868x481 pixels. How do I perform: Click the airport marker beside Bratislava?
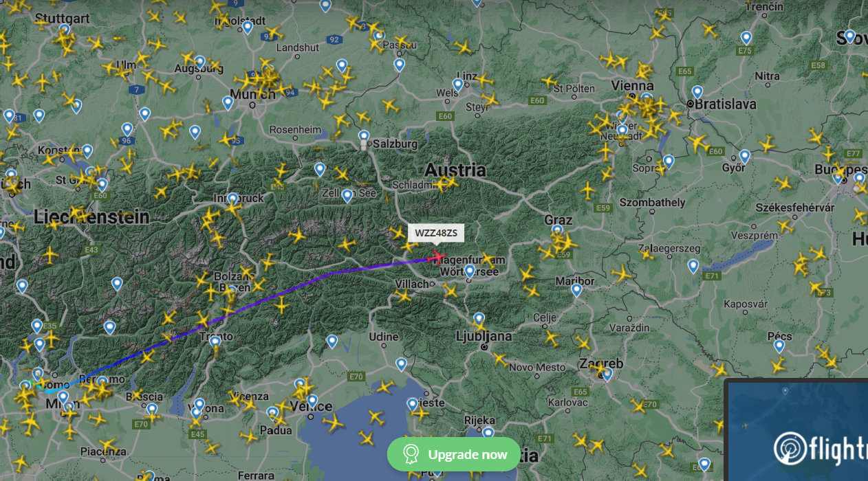[x=697, y=92]
